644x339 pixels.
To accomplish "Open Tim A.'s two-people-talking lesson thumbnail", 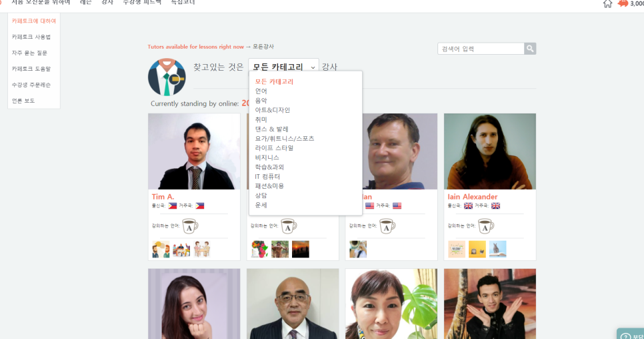I will click(201, 249).
